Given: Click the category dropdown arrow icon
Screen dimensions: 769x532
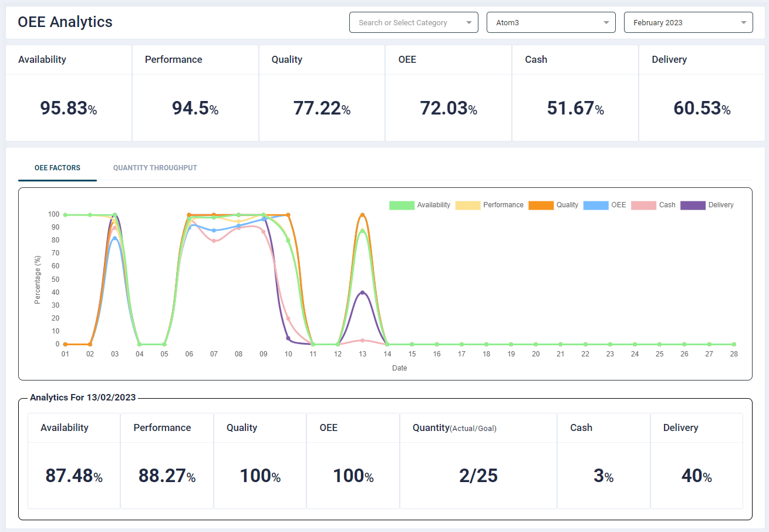Looking at the screenshot, I should pyautogui.click(x=468, y=23).
